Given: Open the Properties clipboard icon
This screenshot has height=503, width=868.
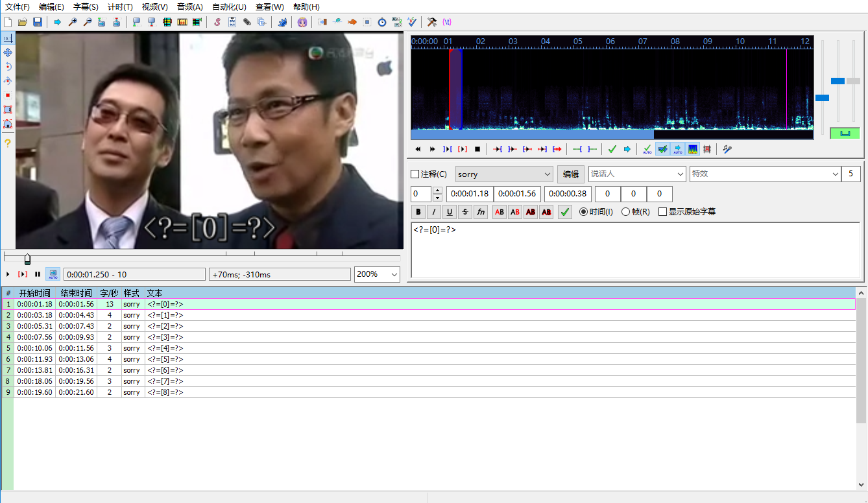Looking at the screenshot, I should pyautogui.click(x=232, y=22).
